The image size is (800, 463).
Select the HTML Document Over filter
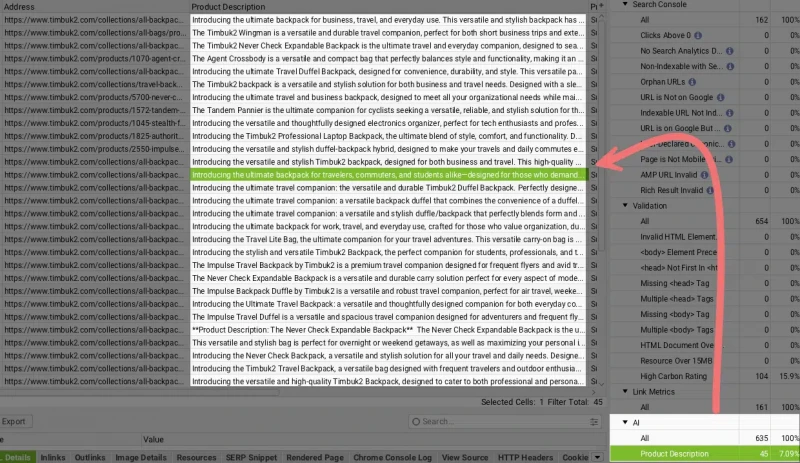tap(705, 345)
